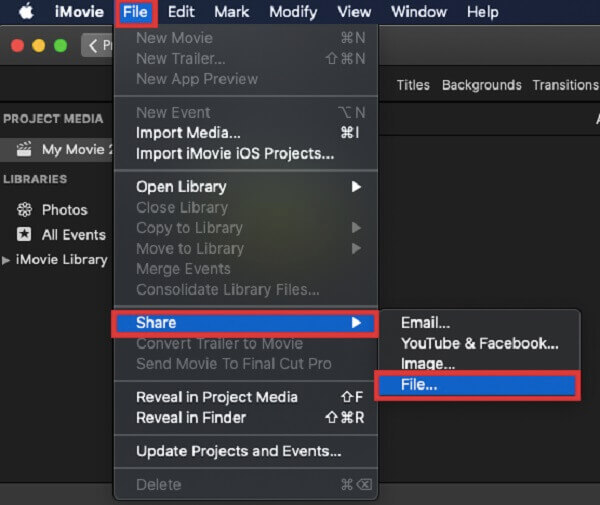Screen dimensions: 600x505
Task: Choose Email... in Share submenu
Action: point(479,323)
